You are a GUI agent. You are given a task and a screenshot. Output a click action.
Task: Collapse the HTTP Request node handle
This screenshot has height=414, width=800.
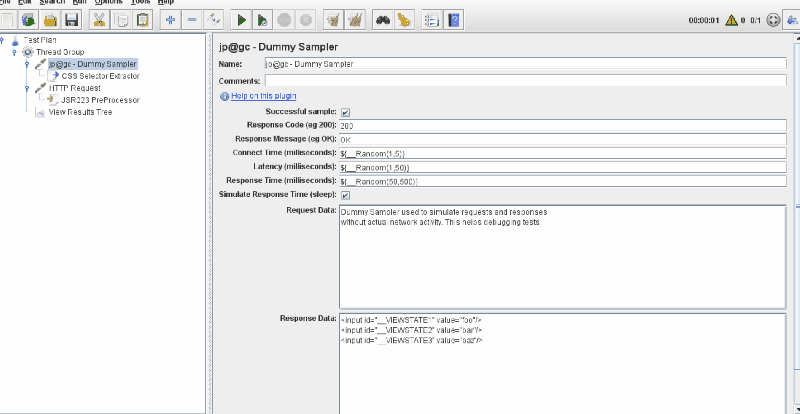click(27, 88)
